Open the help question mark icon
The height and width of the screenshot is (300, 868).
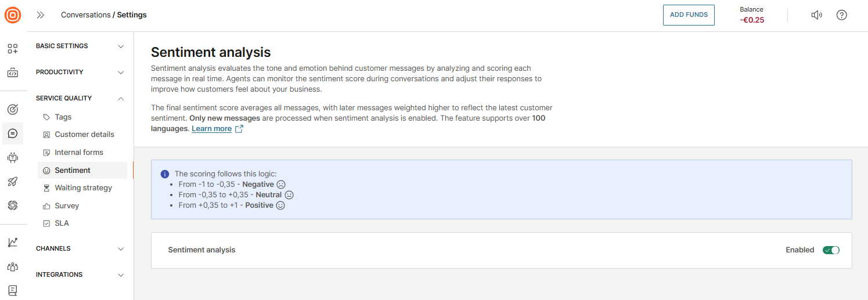click(841, 15)
